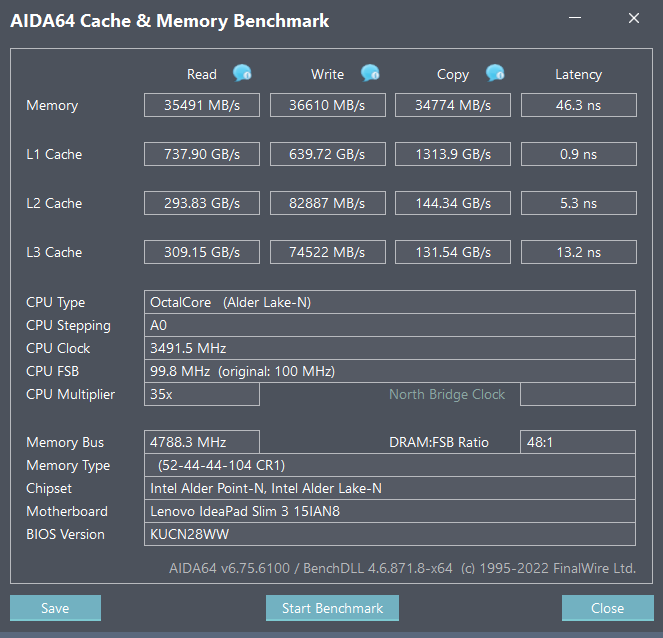Select the L3 Cache Read value 309.15 GB/s
The width and height of the screenshot is (663, 638).
tap(202, 252)
